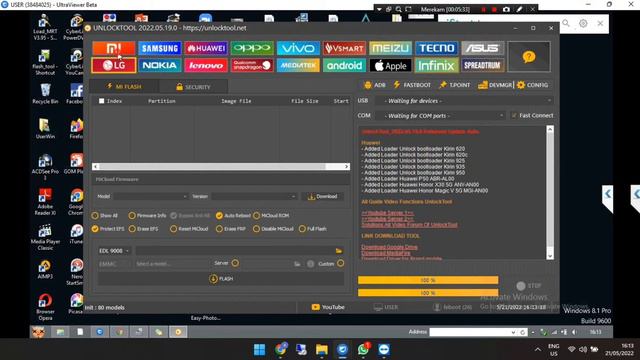Viewport: 640px width, 360px height.
Task: Open the Download Google Drive link
Action: tap(389, 247)
